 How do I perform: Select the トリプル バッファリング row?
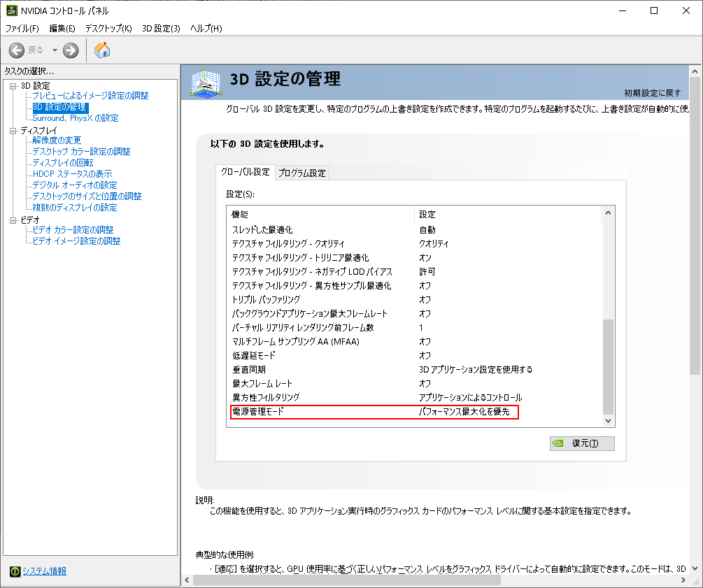tap(415, 299)
